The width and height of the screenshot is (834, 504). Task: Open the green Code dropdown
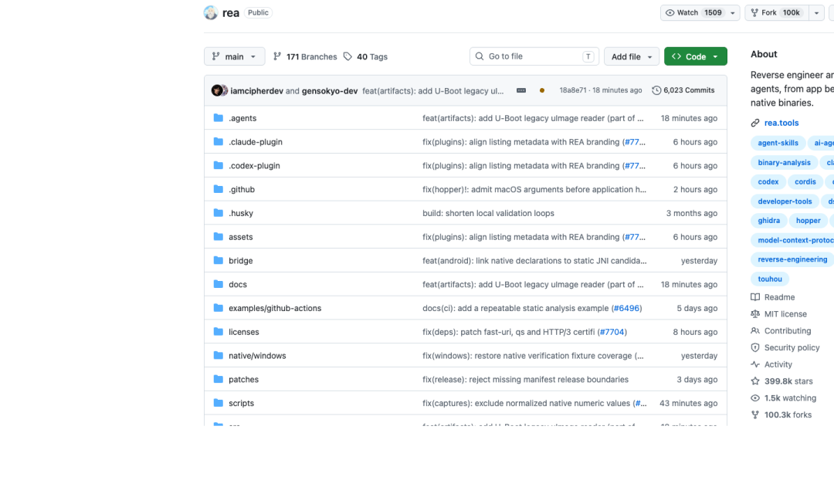coord(695,56)
